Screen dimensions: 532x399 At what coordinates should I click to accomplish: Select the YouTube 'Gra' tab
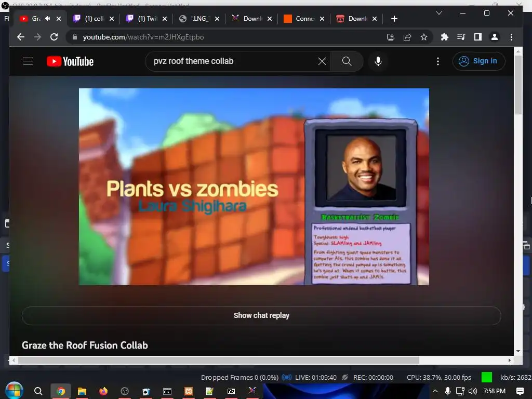point(36,19)
